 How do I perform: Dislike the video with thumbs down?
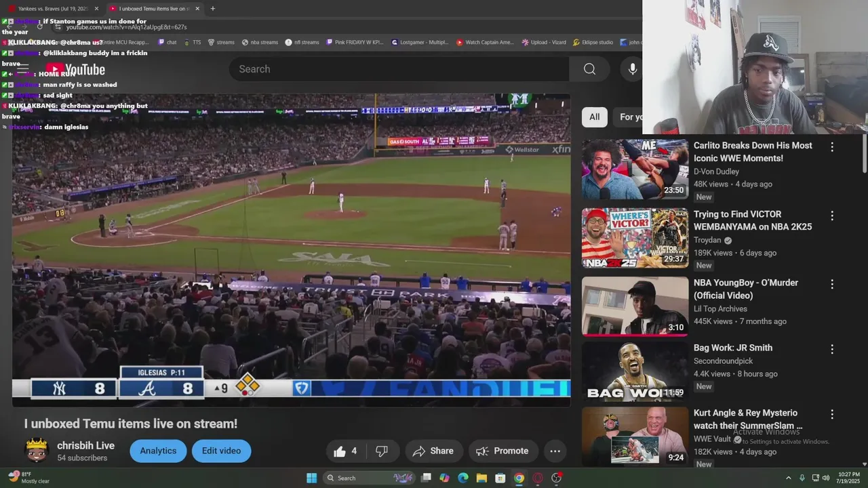[x=382, y=451]
